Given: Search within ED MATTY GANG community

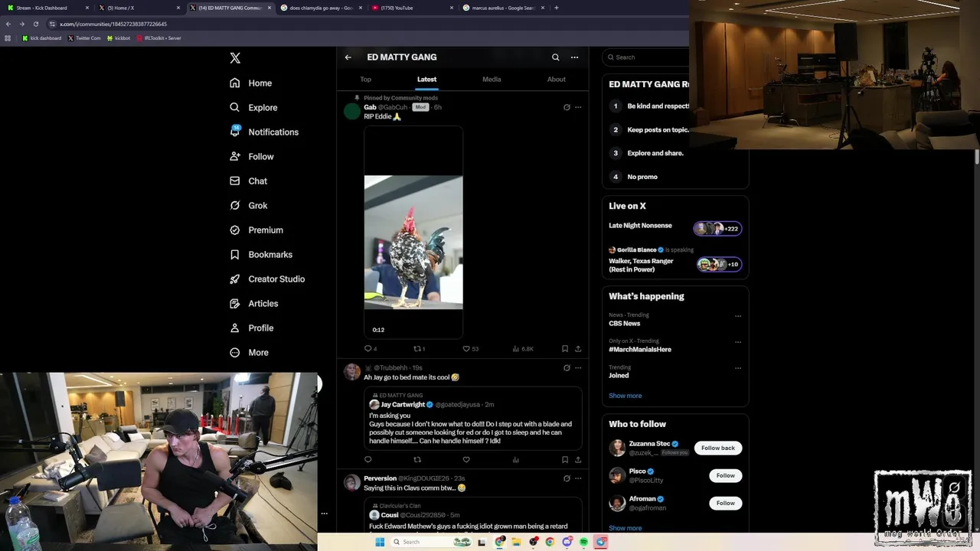Looking at the screenshot, I should (556, 57).
